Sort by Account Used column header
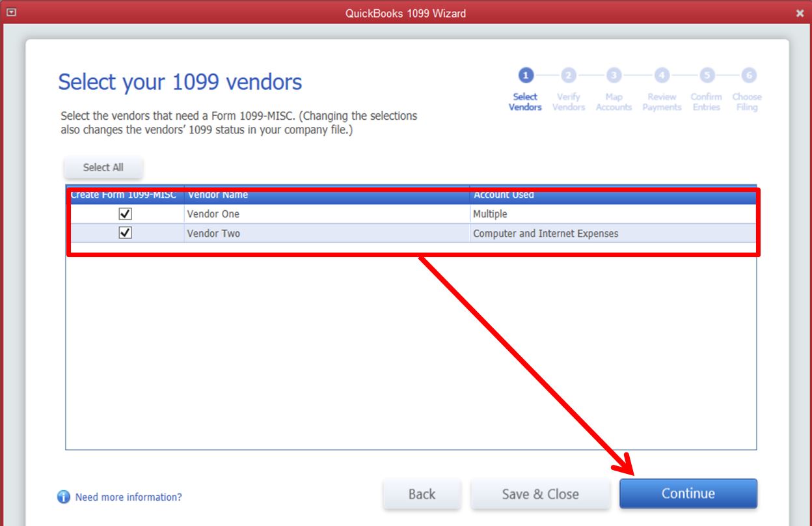Image resolution: width=812 pixels, height=526 pixels. click(x=613, y=195)
